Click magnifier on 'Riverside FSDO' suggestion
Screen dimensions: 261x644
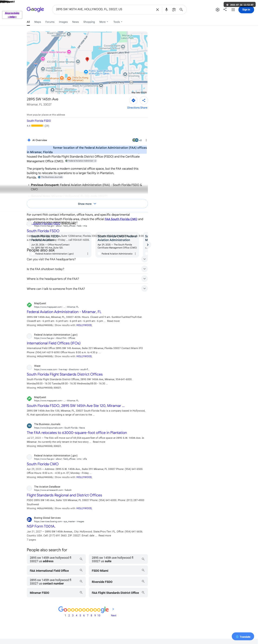pos(143,581)
